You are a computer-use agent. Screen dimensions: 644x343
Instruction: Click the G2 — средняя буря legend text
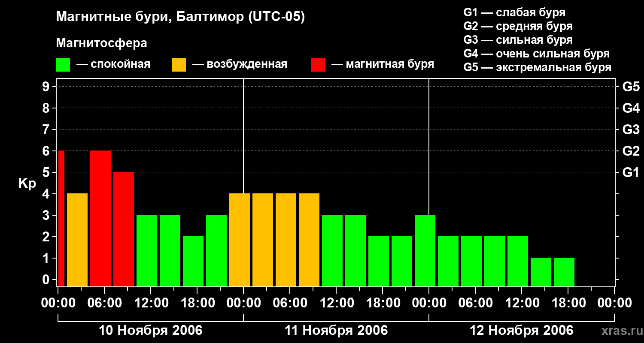[518, 26]
